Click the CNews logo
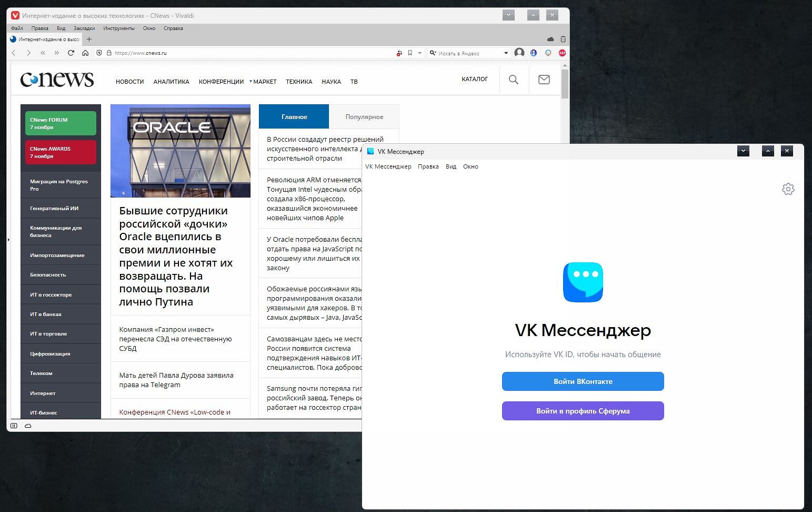This screenshot has height=512, width=812. [57, 79]
